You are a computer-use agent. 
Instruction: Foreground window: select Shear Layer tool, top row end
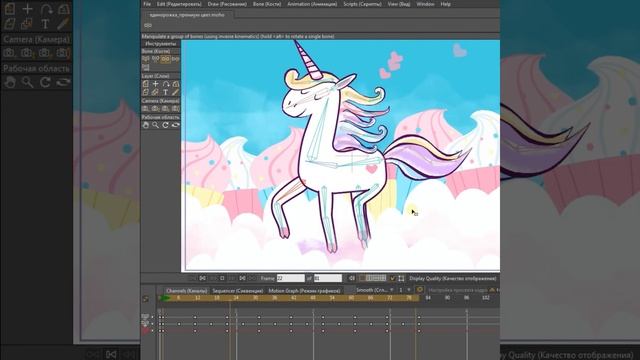[x=176, y=84]
